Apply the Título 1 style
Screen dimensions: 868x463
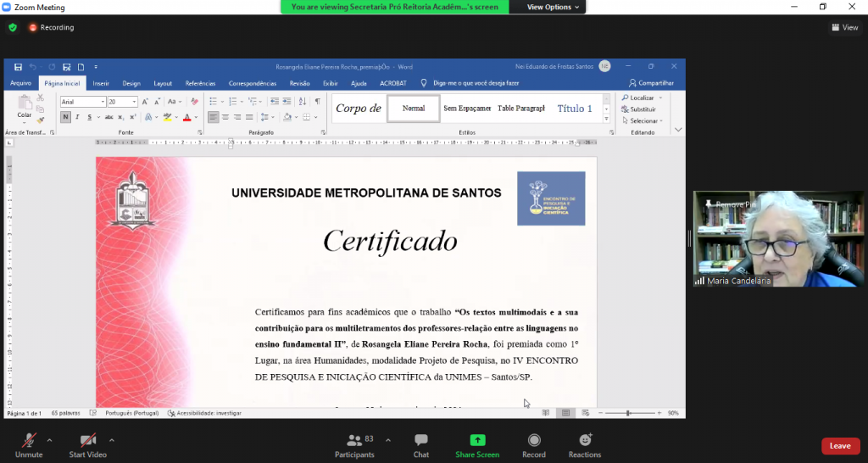pyautogui.click(x=575, y=109)
